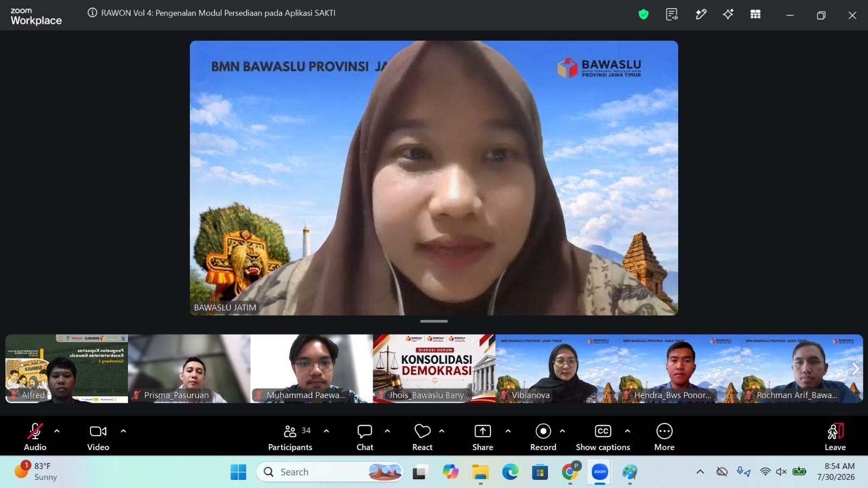Click the Zoom Workplace logo
868x488 pixels.
36,17
